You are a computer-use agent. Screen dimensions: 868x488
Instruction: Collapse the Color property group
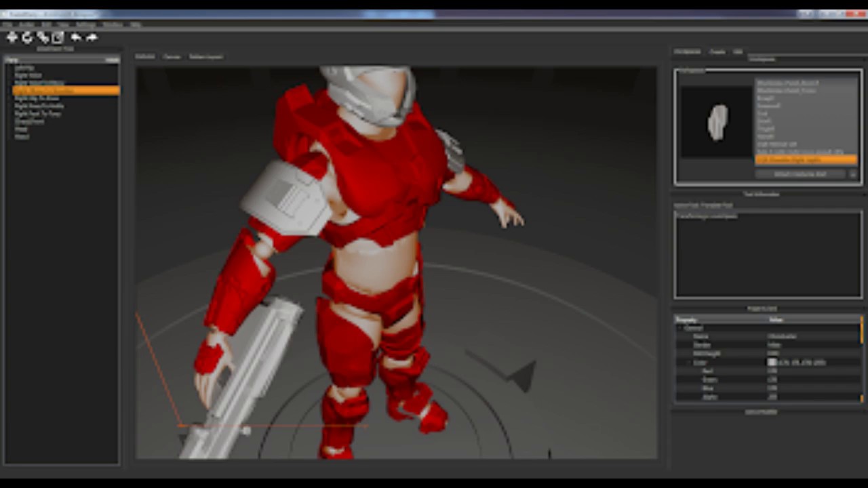689,363
